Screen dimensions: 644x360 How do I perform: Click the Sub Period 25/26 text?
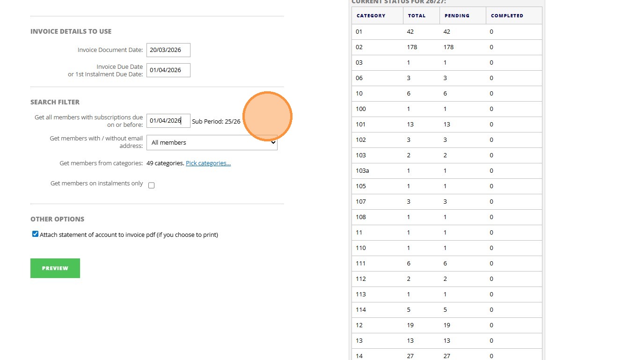(216, 122)
